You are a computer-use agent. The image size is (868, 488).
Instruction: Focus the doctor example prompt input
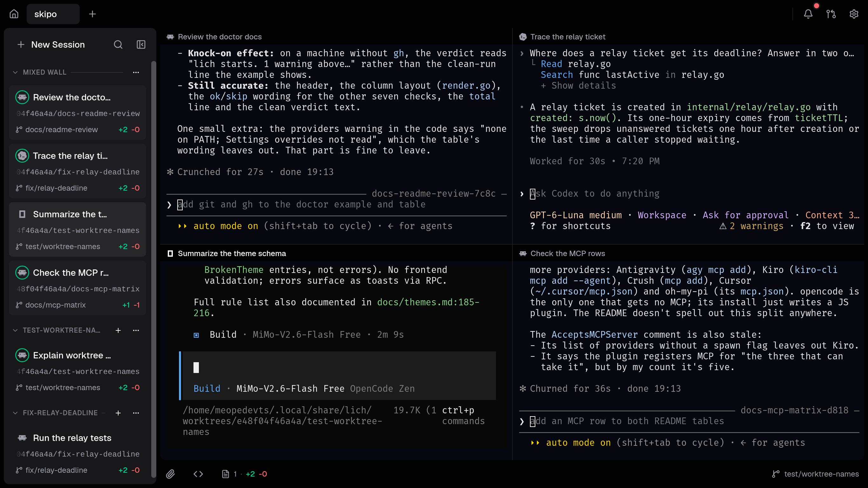pyautogui.click(x=336, y=205)
